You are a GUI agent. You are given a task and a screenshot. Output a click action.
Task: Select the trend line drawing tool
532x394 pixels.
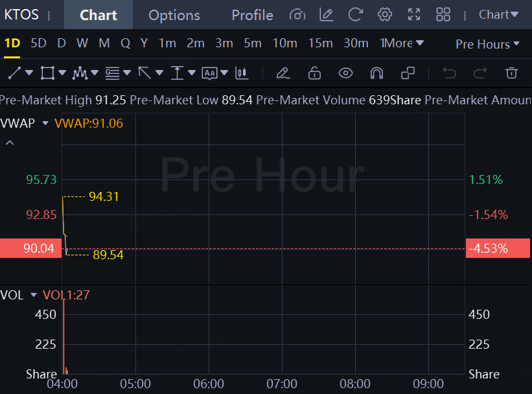click(15, 73)
